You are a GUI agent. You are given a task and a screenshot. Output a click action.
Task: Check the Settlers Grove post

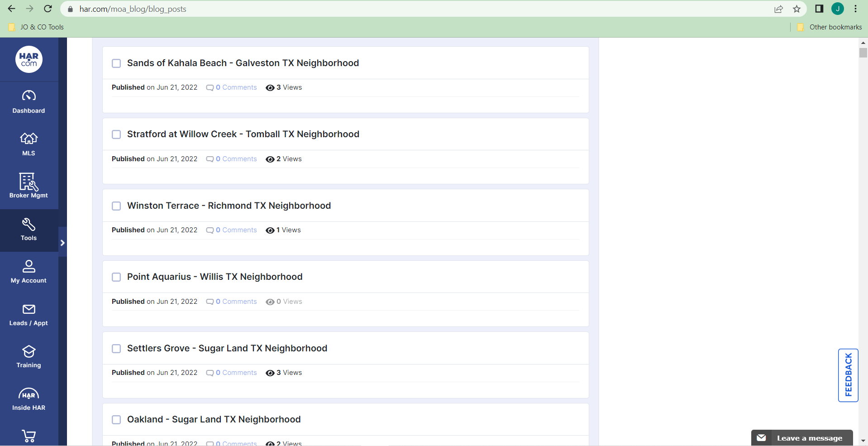(116, 349)
